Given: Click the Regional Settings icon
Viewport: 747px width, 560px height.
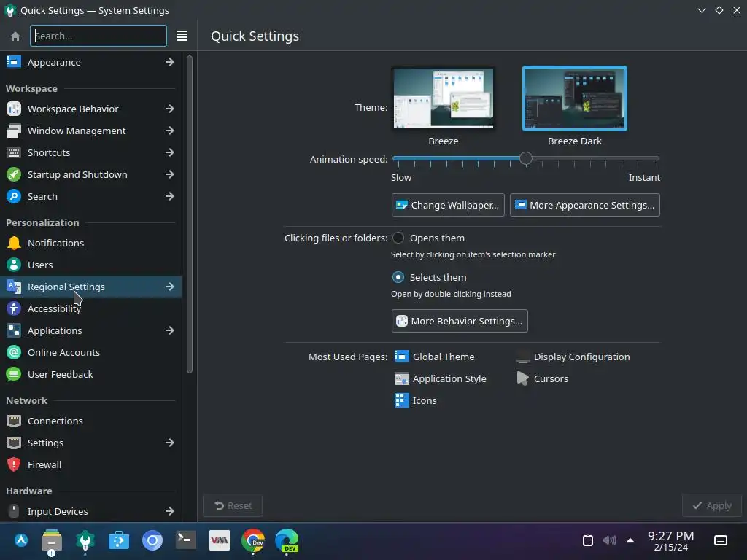Looking at the screenshot, I should point(14,287).
